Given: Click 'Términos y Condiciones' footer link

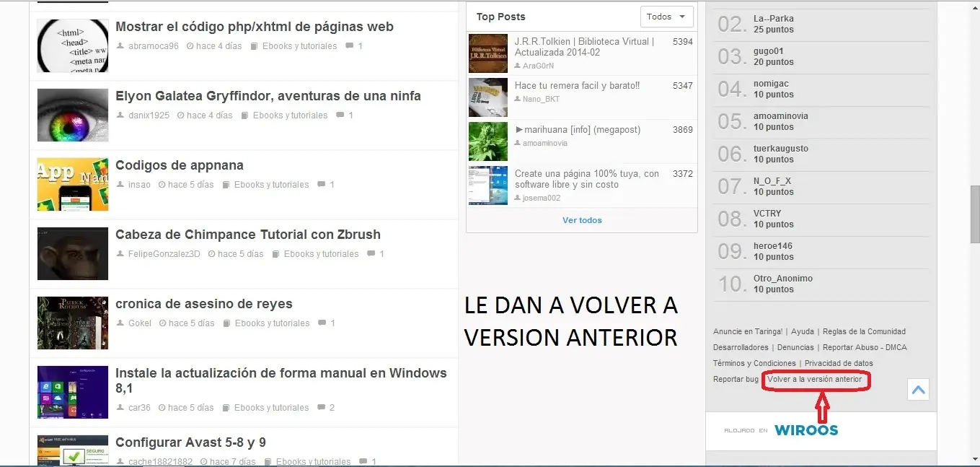Looking at the screenshot, I should (x=754, y=363).
